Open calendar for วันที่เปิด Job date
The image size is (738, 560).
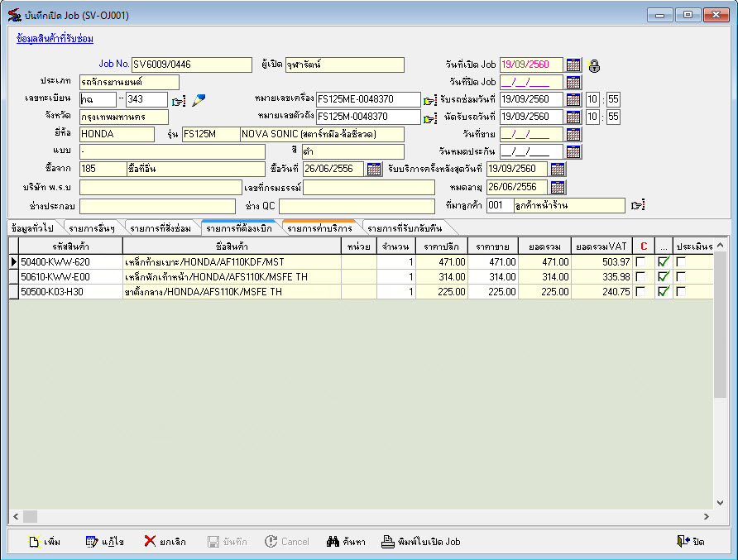pyautogui.click(x=573, y=65)
